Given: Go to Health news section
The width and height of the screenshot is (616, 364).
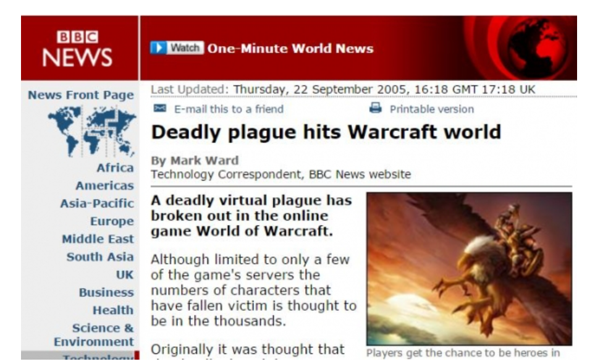Looking at the screenshot, I should point(113,310).
